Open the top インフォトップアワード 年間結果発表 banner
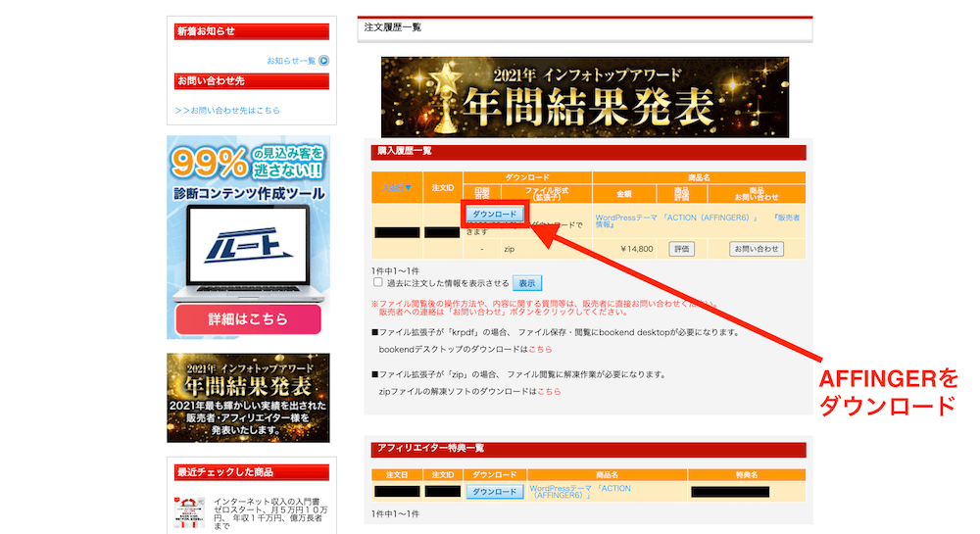This screenshot has height=534, width=980. click(x=585, y=97)
